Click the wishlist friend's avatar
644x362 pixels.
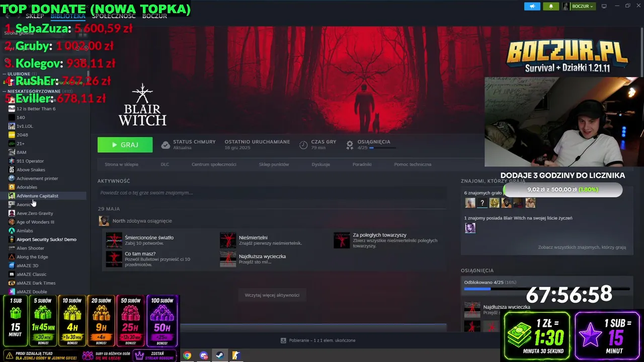point(470,228)
